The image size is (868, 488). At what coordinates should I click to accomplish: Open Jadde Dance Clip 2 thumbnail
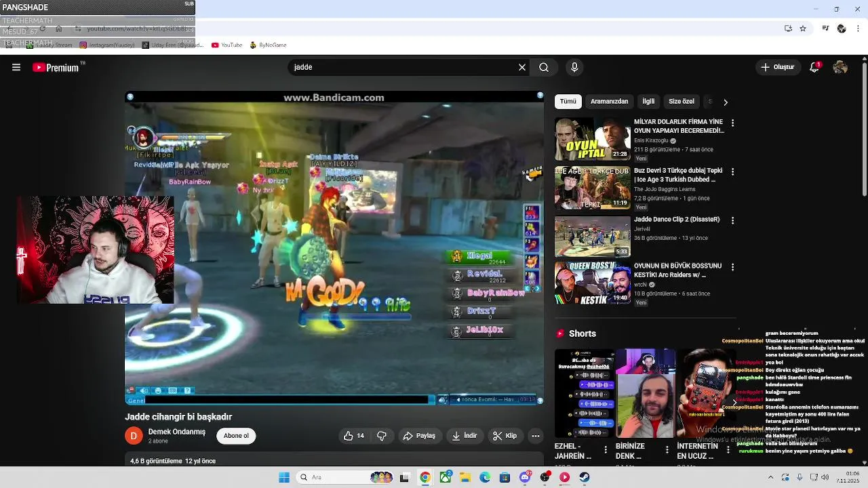[593, 237]
